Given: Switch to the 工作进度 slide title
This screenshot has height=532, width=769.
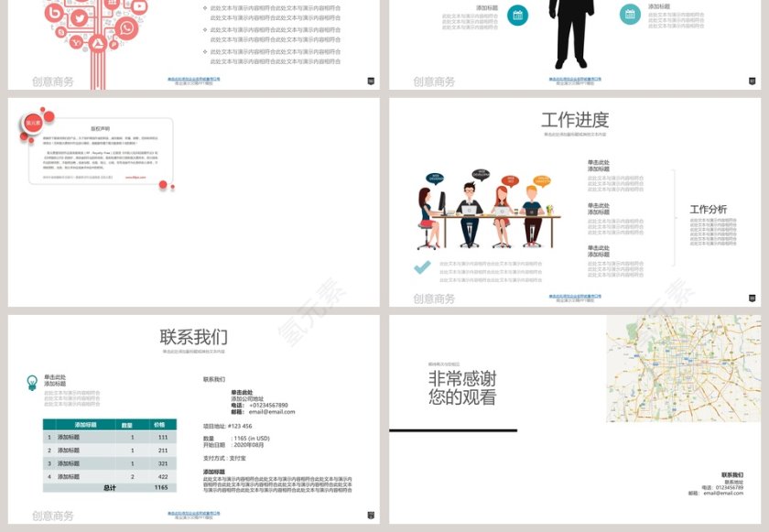Looking at the screenshot, I should tap(575, 117).
